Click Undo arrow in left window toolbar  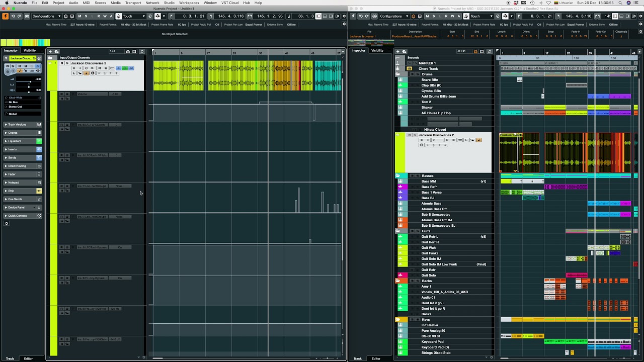pyautogui.click(x=13, y=16)
